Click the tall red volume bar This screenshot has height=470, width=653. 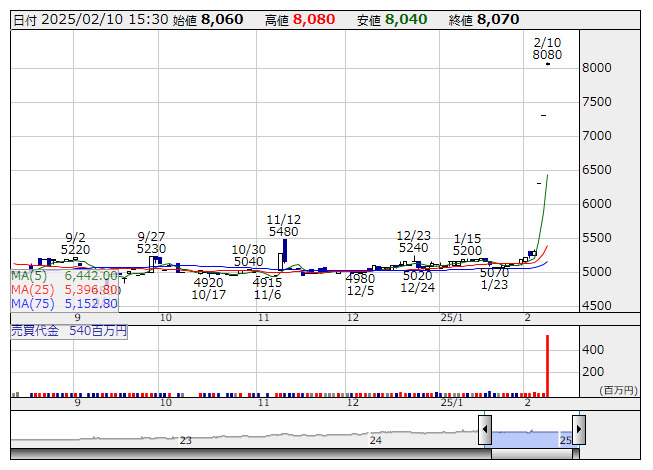point(547,366)
